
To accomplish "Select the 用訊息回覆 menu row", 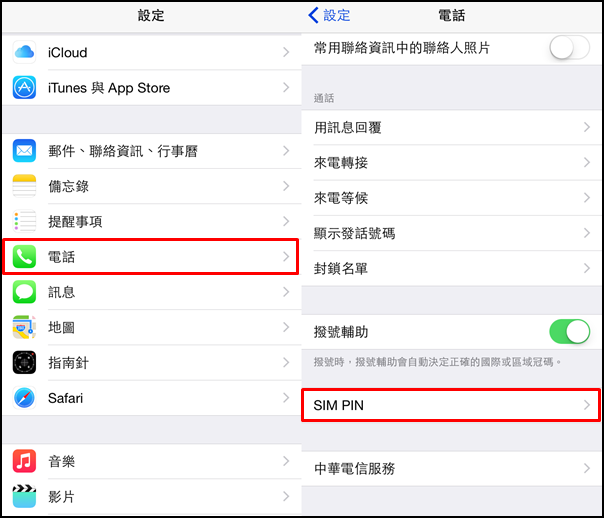I will pos(451,127).
